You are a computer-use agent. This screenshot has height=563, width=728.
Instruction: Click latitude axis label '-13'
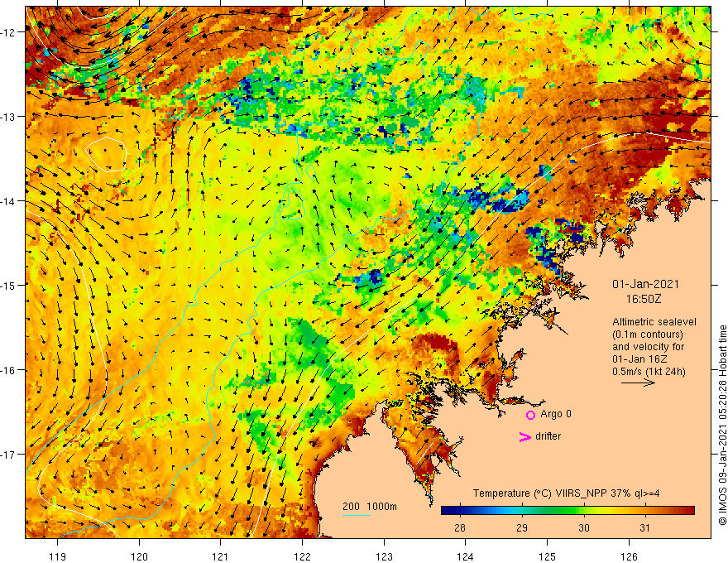[9, 117]
